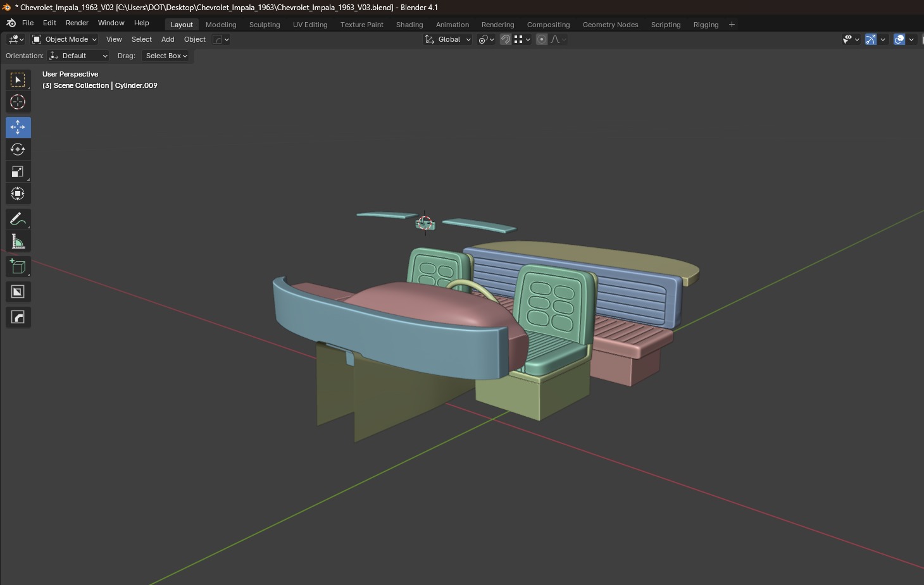Open the rounded-corner icon dropdown beside Object menu
Image resolution: width=924 pixels, height=585 pixels.
pyautogui.click(x=221, y=39)
